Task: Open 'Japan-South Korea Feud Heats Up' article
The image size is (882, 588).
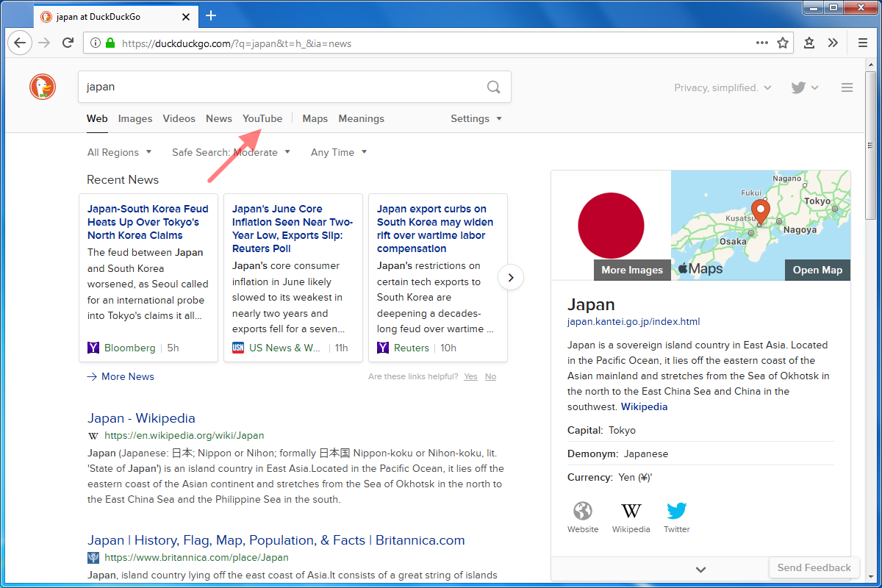Action: [x=148, y=222]
